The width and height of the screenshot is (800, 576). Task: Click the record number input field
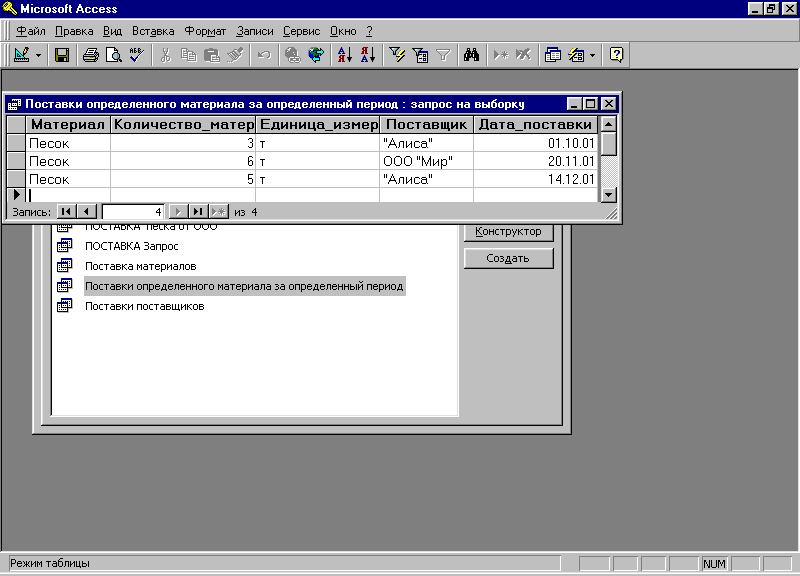133,211
